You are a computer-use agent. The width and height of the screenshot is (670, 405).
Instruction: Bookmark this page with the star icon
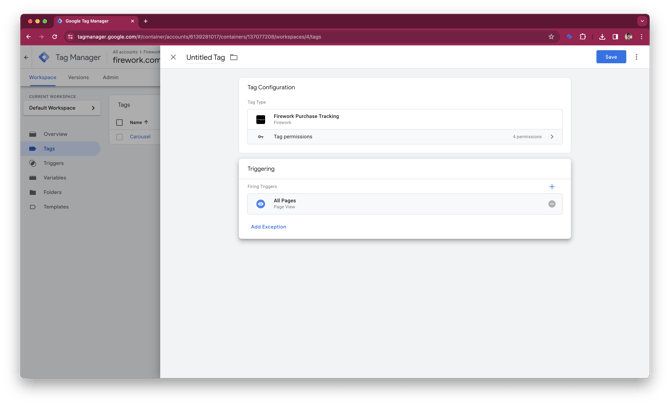tap(551, 36)
